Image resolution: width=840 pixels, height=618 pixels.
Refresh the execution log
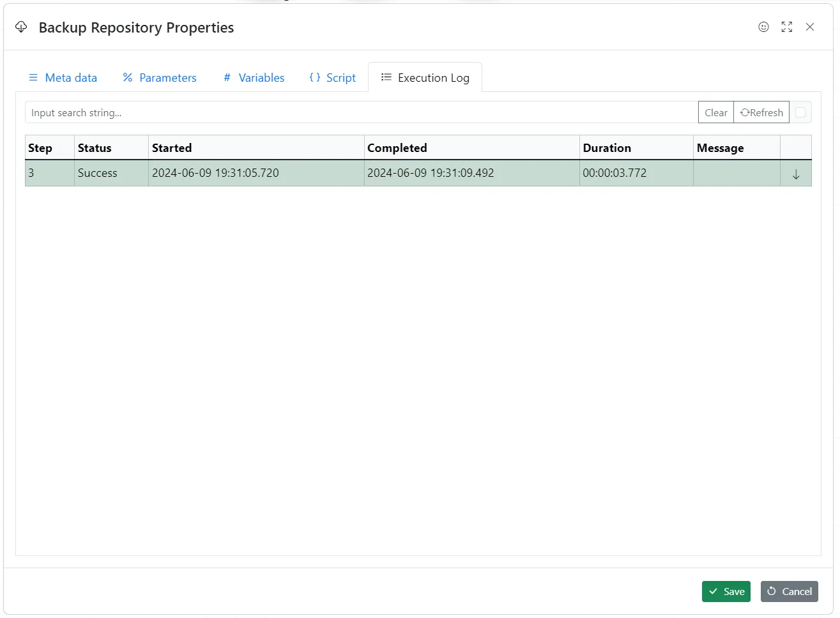point(761,112)
